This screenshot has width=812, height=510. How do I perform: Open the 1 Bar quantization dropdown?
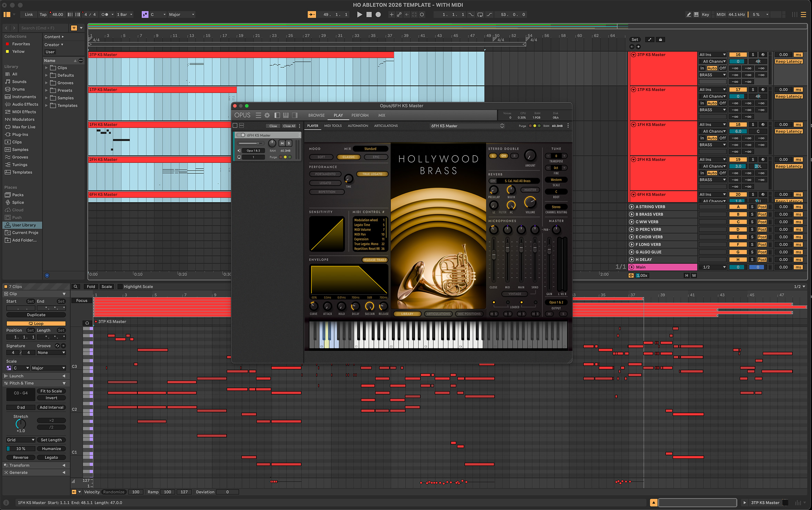(125, 15)
